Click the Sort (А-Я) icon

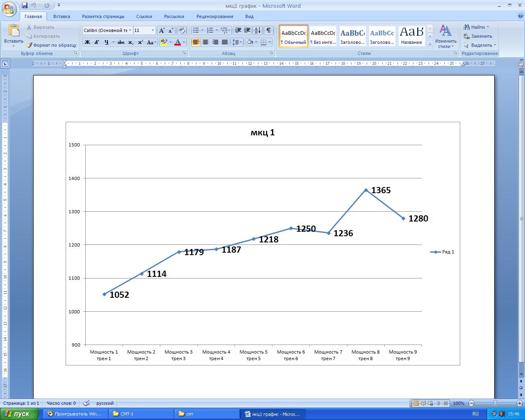(x=257, y=30)
